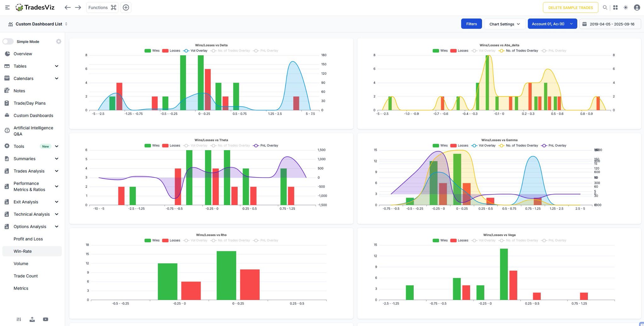Viewport: 644px width, 326px height.
Task: Toggle Vol Overlay in Wins/Losses vs Vega chart
Action: (x=483, y=240)
